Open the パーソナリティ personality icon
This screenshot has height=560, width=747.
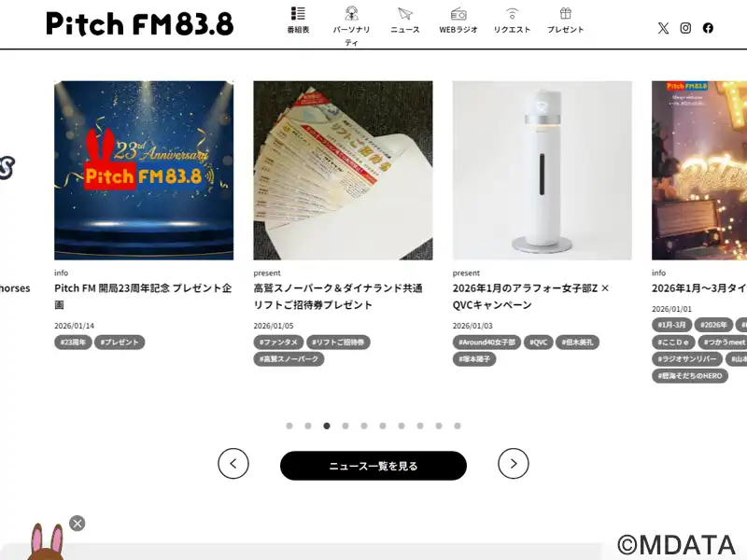[352, 13]
